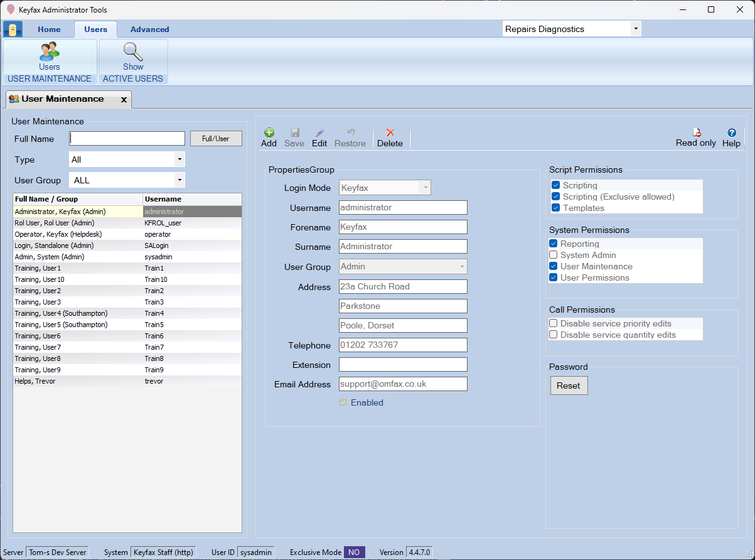Screen dimensions: 755x560
Task: Select the Rol User, Rol User (Admin) row
Action: (x=127, y=223)
